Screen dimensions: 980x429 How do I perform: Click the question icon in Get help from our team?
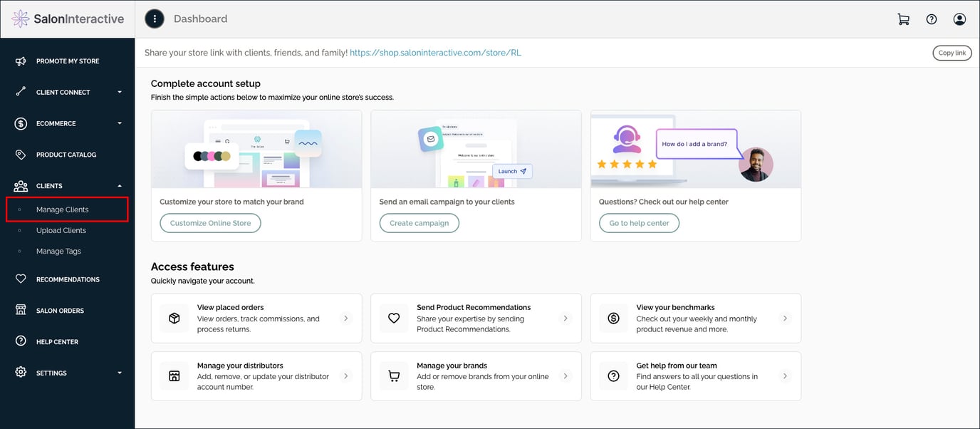[x=613, y=376]
